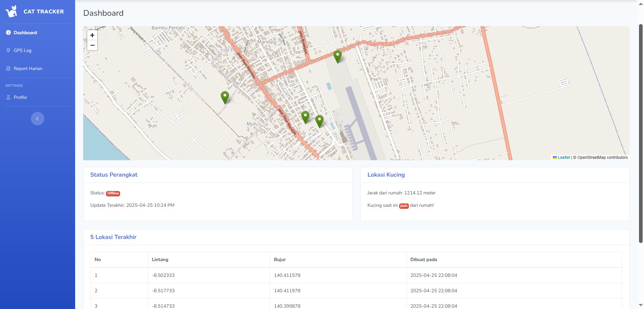Click the Report Harian calendar icon
This screenshot has width=644, height=309.
pos(8,68)
